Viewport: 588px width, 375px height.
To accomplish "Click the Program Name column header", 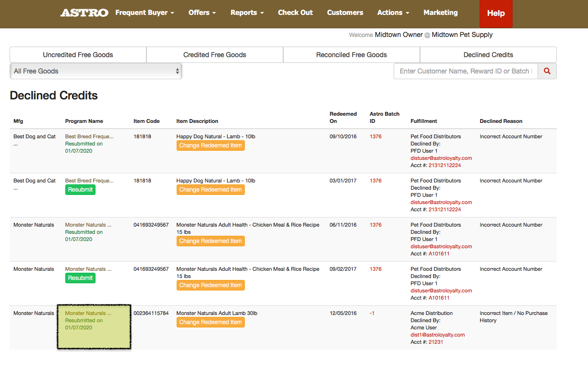I will 84,121.
